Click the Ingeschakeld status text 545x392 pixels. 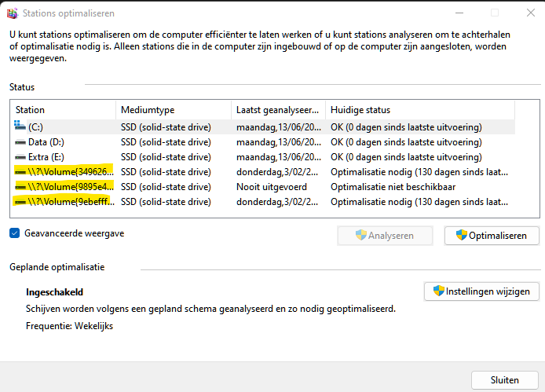pos(54,291)
